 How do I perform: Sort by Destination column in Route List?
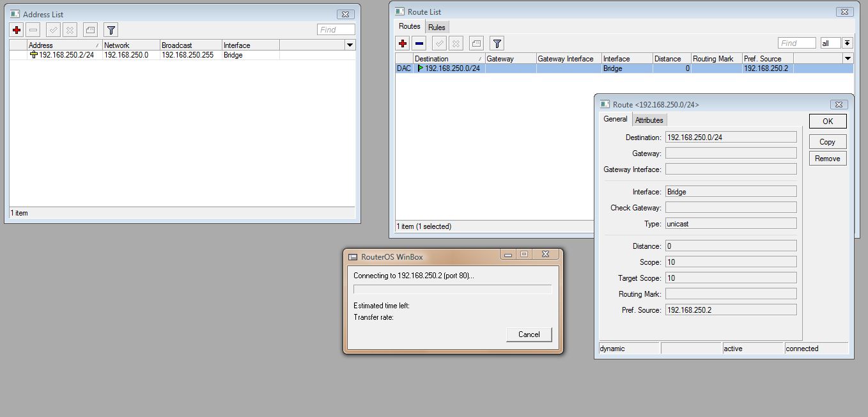(x=449, y=59)
